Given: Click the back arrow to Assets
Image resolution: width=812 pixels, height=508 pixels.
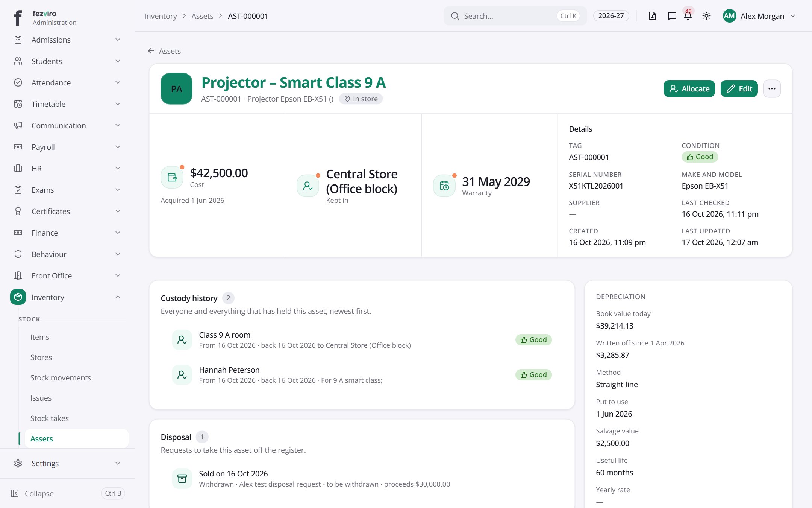Looking at the screenshot, I should click(151, 51).
